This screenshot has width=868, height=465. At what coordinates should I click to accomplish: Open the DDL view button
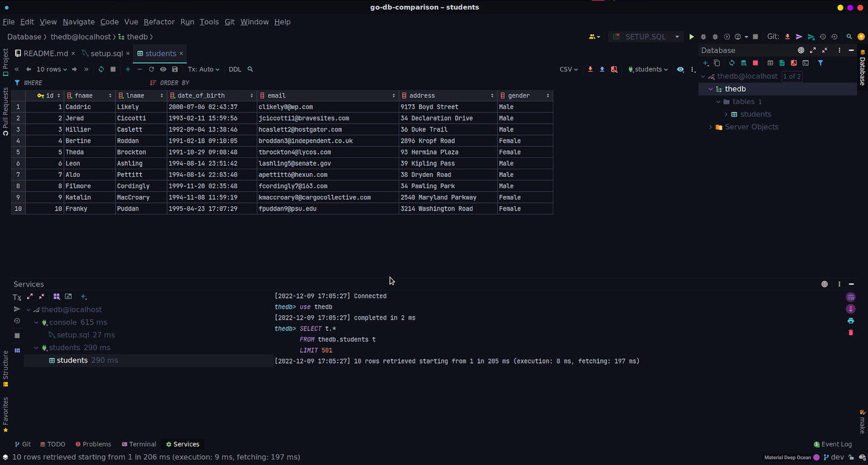pos(235,69)
